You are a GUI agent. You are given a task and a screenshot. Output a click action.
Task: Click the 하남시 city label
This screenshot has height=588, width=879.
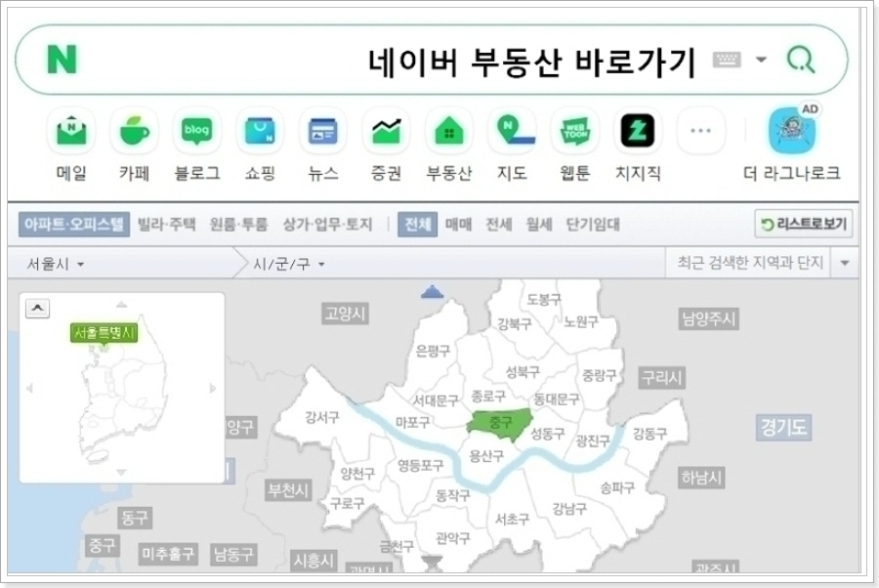(x=702, y=478)
